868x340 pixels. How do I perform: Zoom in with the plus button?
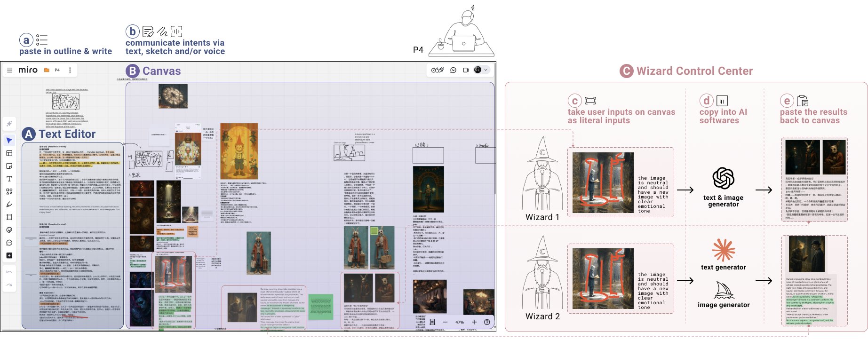point(474,322)
